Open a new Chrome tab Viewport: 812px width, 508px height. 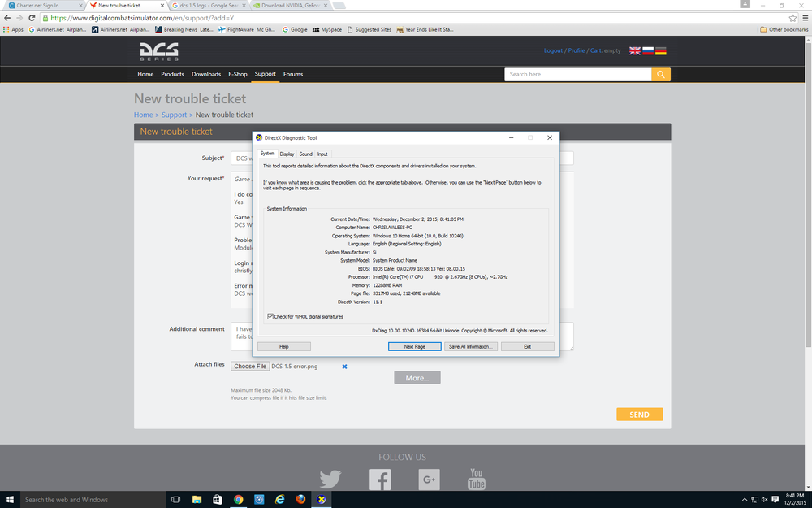[x=339, y=6]
